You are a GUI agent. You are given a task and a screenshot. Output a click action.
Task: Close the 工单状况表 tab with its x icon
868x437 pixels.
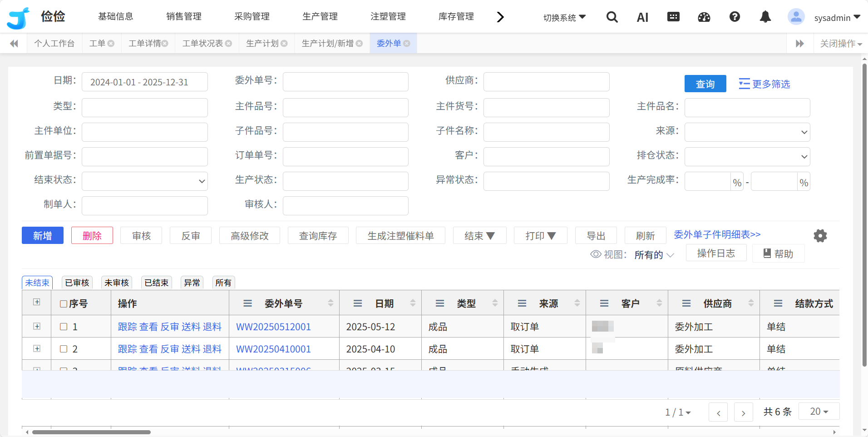229,44
